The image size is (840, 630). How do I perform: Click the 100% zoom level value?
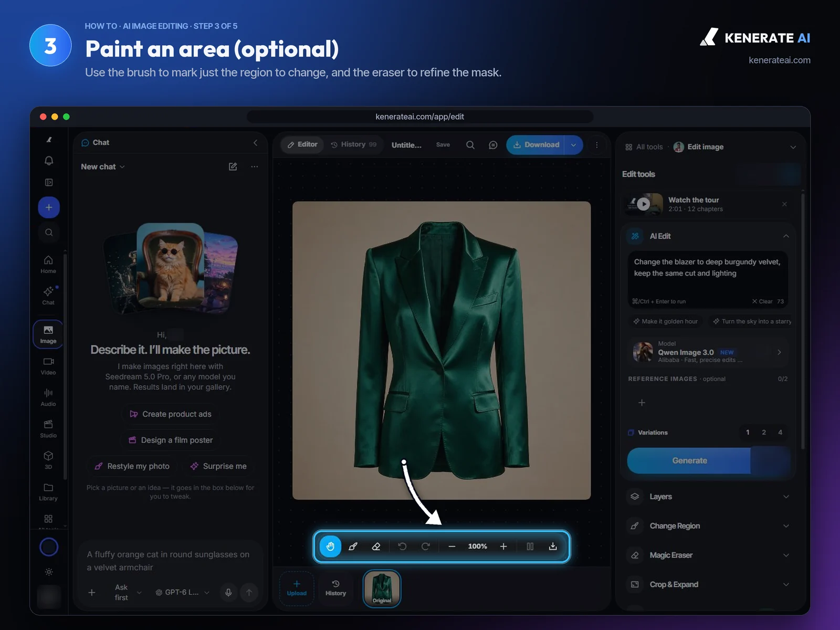[477, 547]
